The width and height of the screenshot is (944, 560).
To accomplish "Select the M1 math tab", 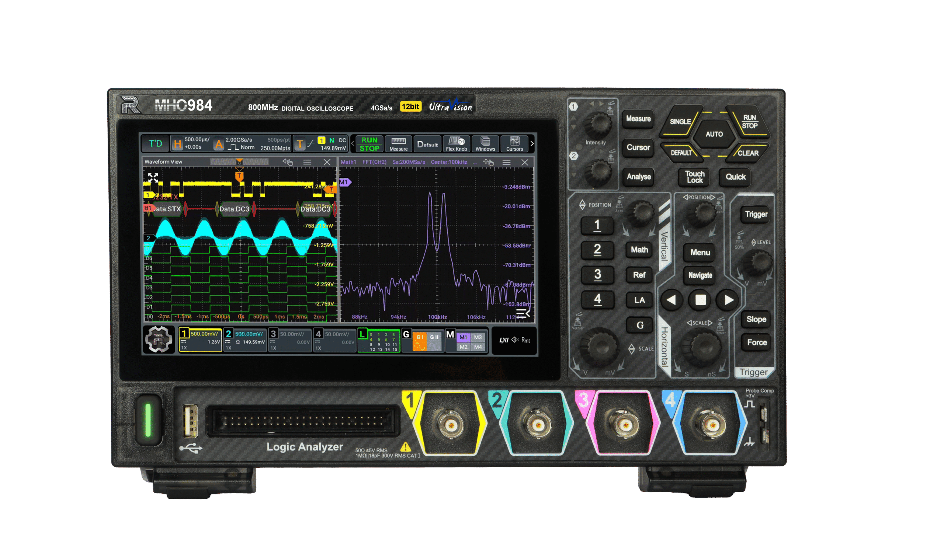I will click(x=463, y=337).
